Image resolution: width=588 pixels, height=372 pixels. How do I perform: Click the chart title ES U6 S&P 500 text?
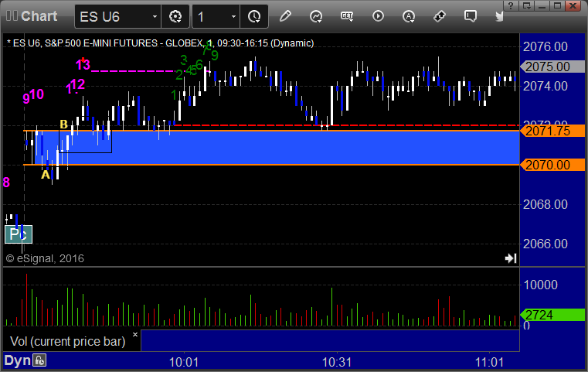click(160, 43)
